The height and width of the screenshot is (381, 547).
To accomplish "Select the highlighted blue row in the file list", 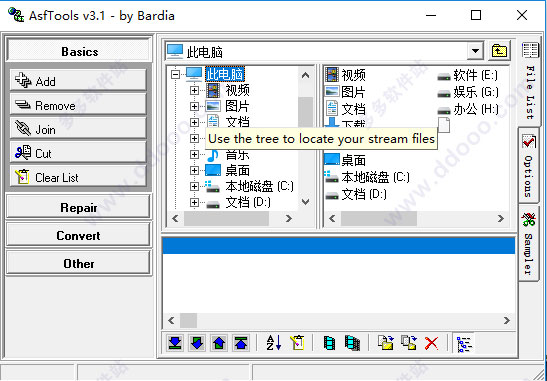I will [x=339, y=245].
